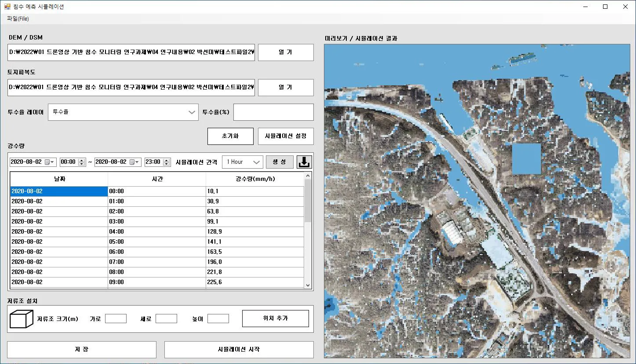Open 시뮬레이션 설정

point(285,136)
